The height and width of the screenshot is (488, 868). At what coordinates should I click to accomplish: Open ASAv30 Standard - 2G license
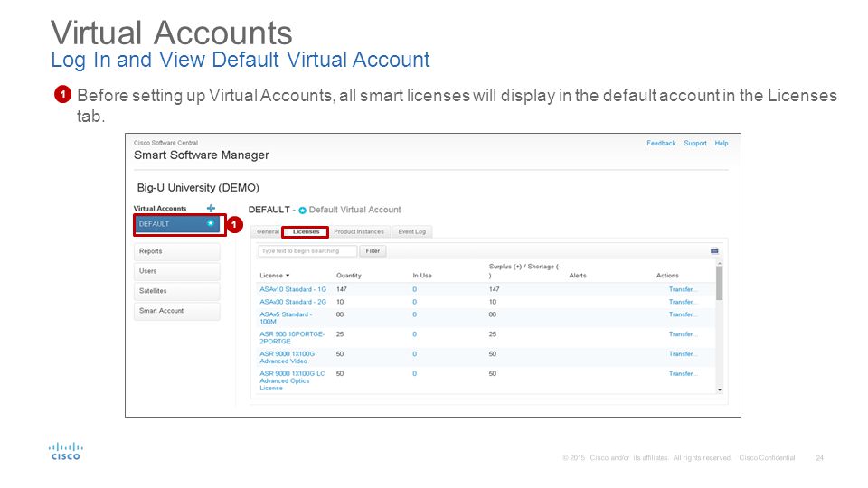click(x=293, y=302)
